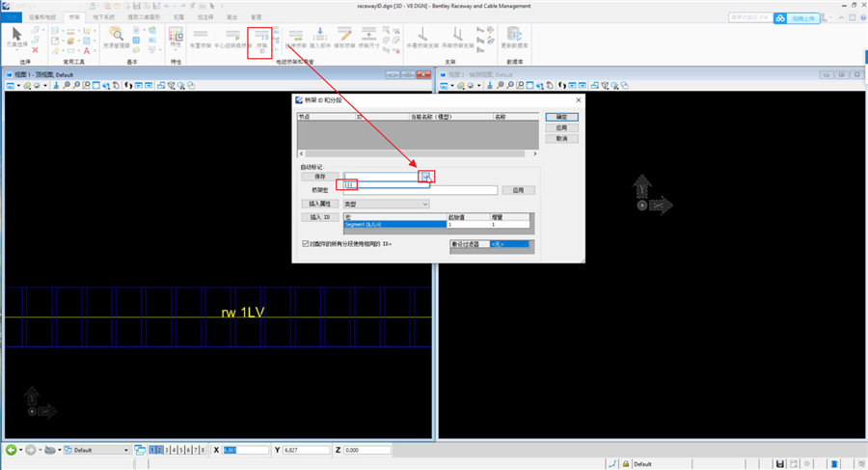Click the 更新数据库 ribbon icon
868x470 pixels.
click(515, 37)
